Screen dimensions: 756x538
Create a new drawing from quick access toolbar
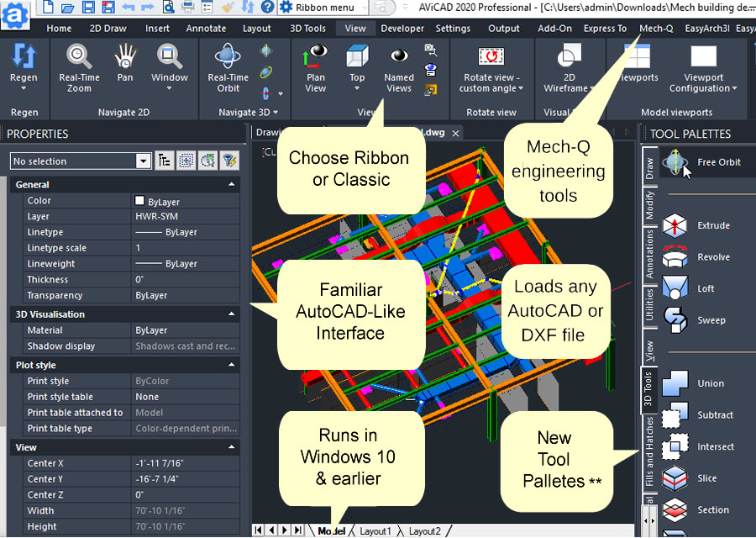(x=48, y=7)
